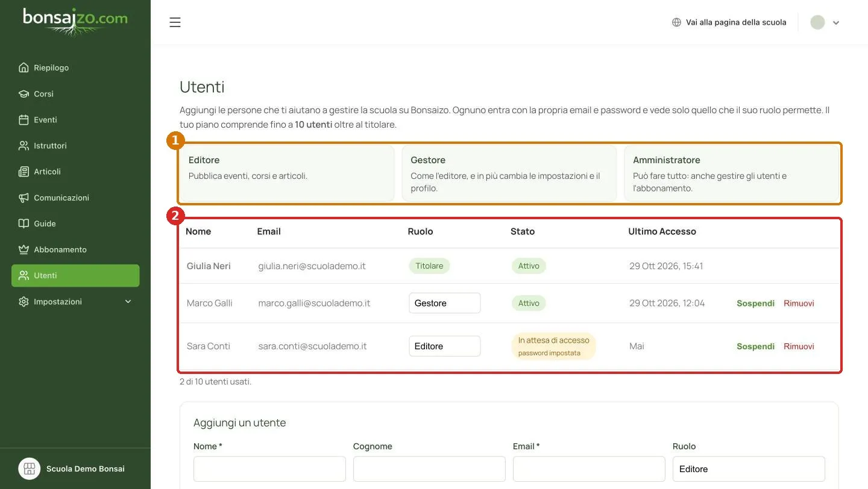Screen dimensions: 868x489
Task: Click the Scuola Demo Bonsai name label
Action: coord(86,469)
